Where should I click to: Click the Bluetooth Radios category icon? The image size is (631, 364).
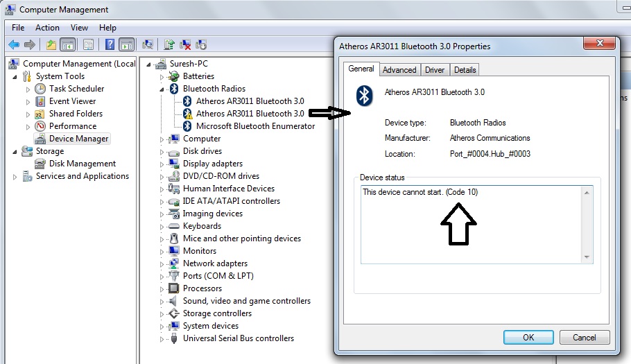point(174,89)
